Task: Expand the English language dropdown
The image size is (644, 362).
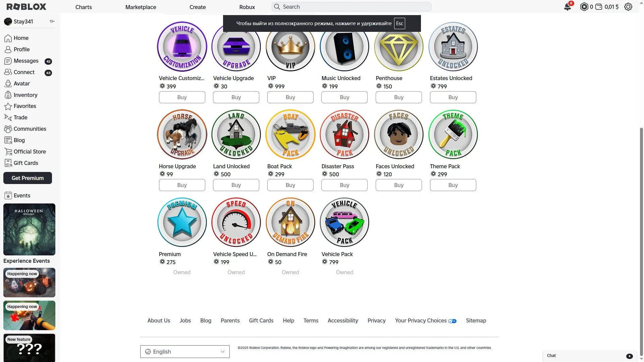Action: coord(185,352)
